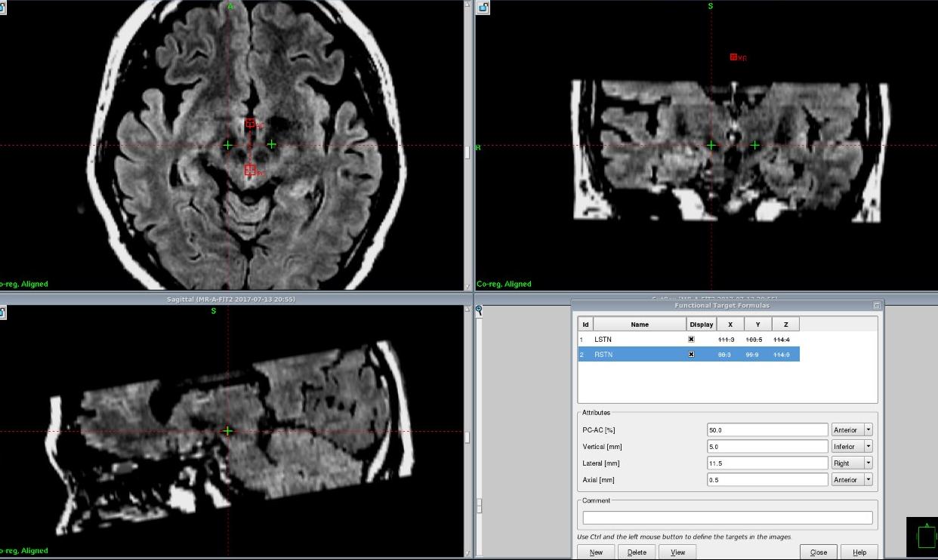The height and width of the screenshot is (560, 938).
Task: Click the Delete button
Action: click(637, 552)
